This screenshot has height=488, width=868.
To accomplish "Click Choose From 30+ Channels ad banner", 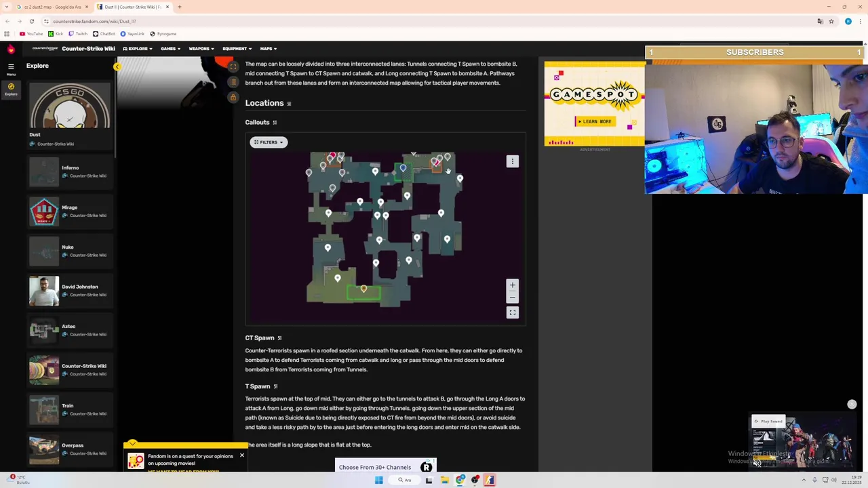I will (x=385, y=466).
